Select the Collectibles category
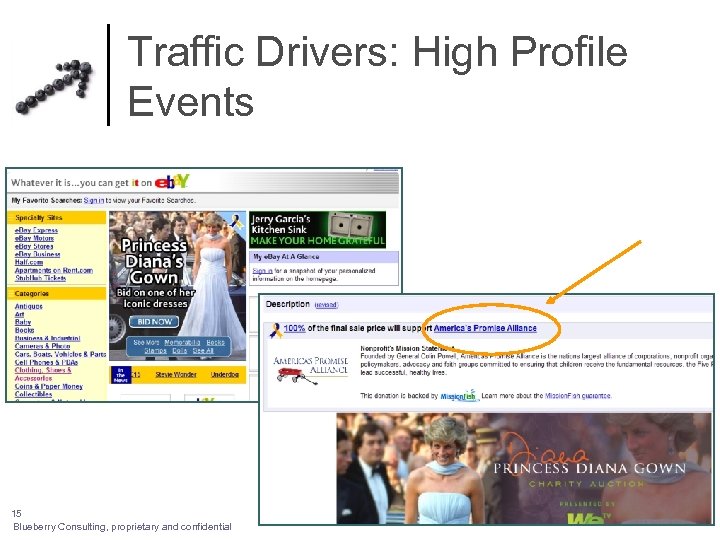 (x=33, y=394)
